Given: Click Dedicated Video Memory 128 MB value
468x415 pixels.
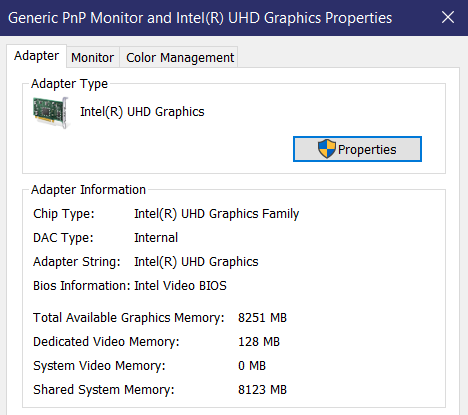Looking at the screenshot, I should click(x=259, y=342).
